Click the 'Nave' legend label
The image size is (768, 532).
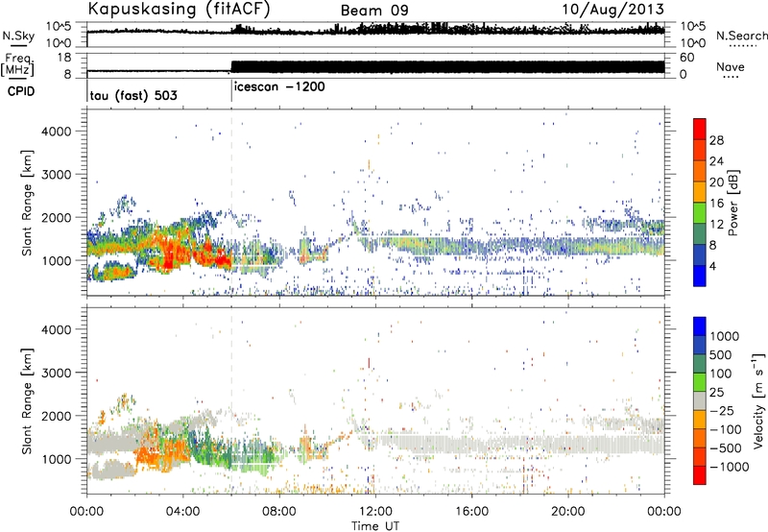pyautogui.click(x=731, y=67)
